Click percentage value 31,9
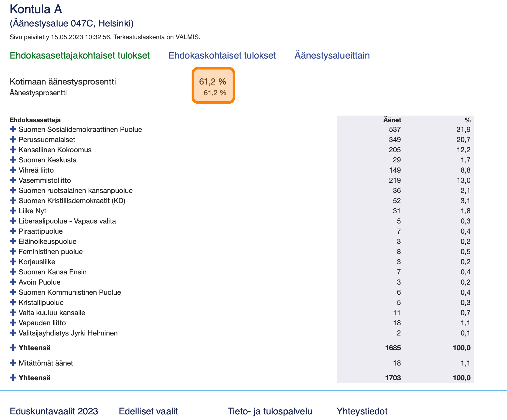 point(463,129)
